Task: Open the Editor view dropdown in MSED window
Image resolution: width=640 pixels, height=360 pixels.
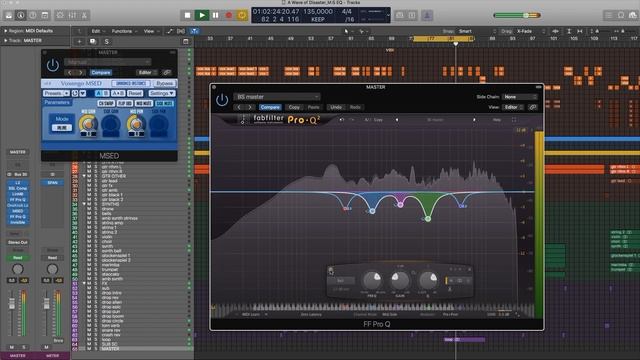Action: tap(147, 73)
